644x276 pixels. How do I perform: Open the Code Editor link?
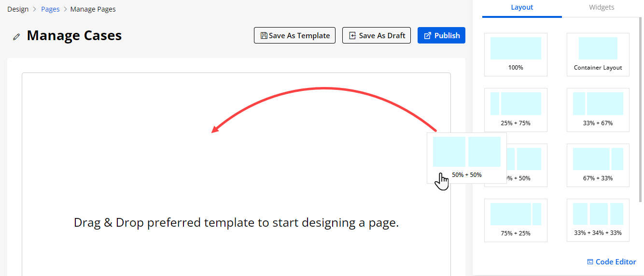pyautogui.click(x=612, y=262)
